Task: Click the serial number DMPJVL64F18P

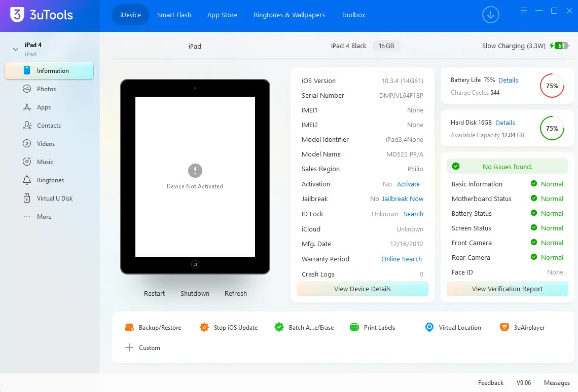Action: click(401, 95)
